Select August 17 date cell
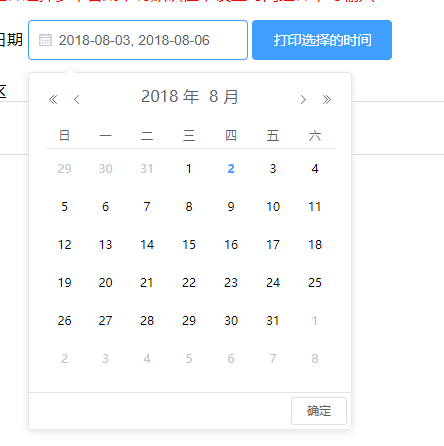 (x=273, y=245)
